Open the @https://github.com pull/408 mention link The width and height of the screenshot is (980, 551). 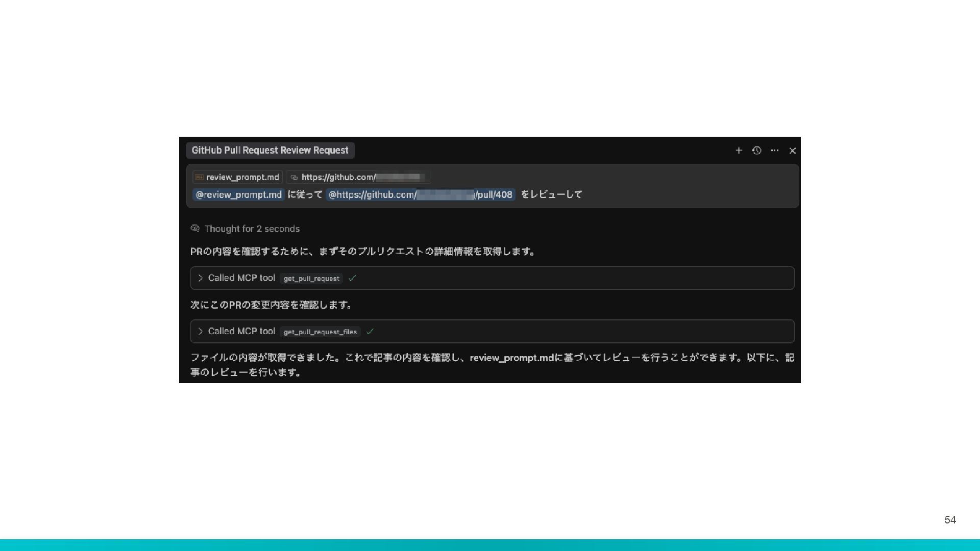(420, 195)
